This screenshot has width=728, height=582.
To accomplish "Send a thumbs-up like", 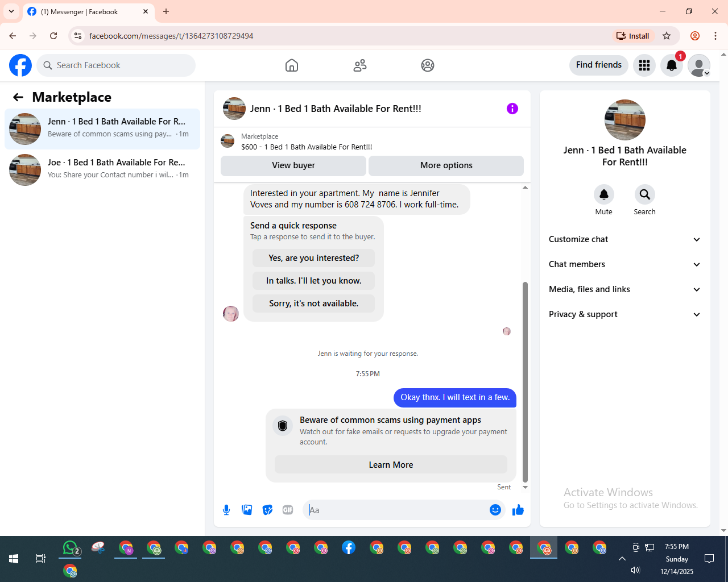I will point(518,510).
